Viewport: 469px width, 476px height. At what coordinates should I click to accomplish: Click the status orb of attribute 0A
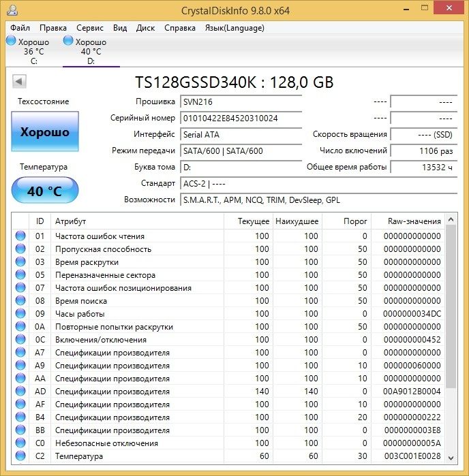coord(20,327)
